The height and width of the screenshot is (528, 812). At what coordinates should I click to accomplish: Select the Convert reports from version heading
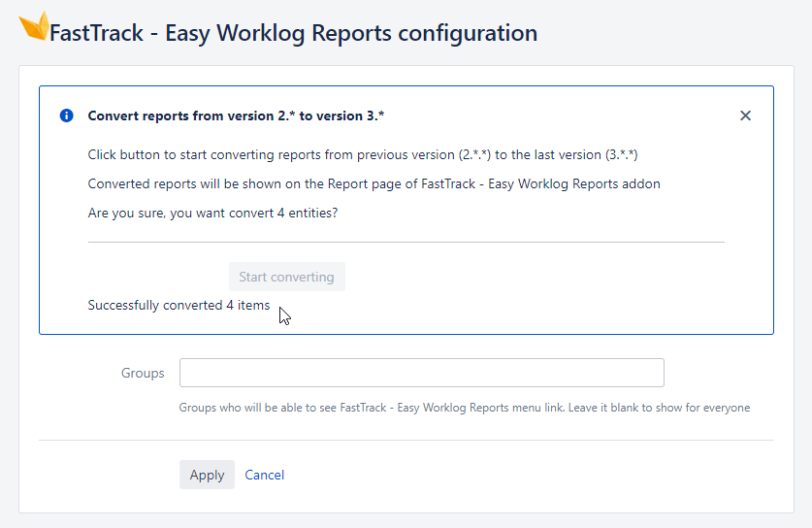click(236, 115)
